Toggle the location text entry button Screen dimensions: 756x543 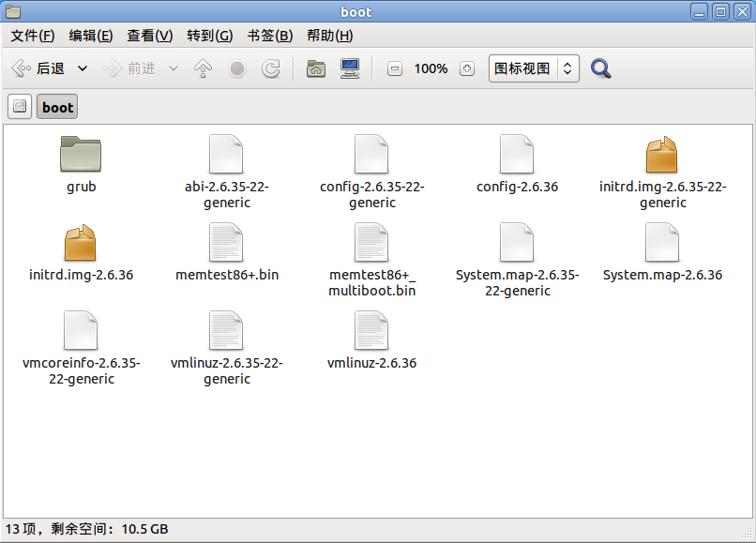[x=20, y=106]
